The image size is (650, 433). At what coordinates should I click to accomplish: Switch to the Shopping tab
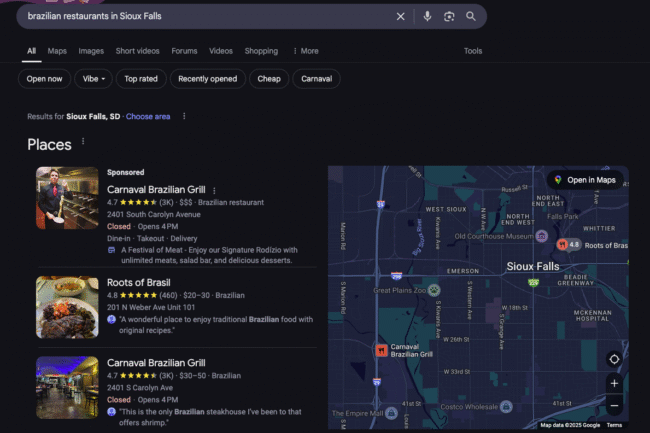(x=261, y=51)
